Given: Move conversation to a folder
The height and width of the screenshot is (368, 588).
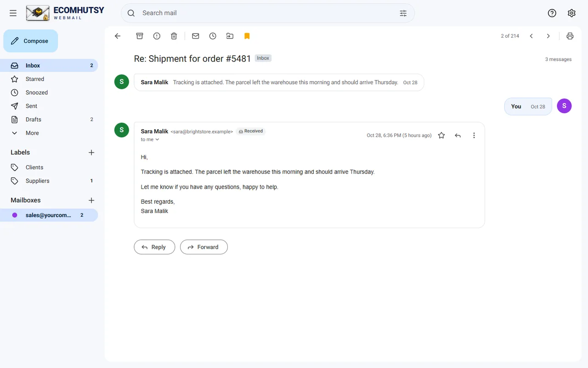Looking at the screenshot, I should tap(230, 36).
